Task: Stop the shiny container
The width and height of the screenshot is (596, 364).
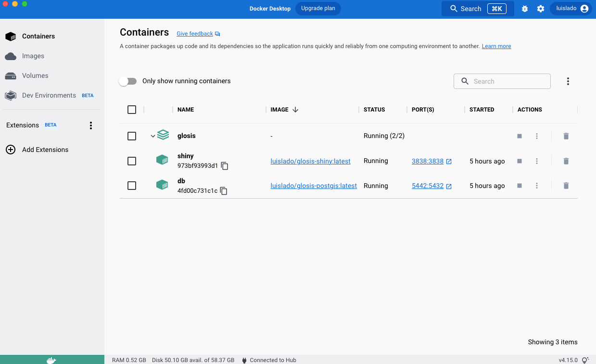Action: coord(520,161)
